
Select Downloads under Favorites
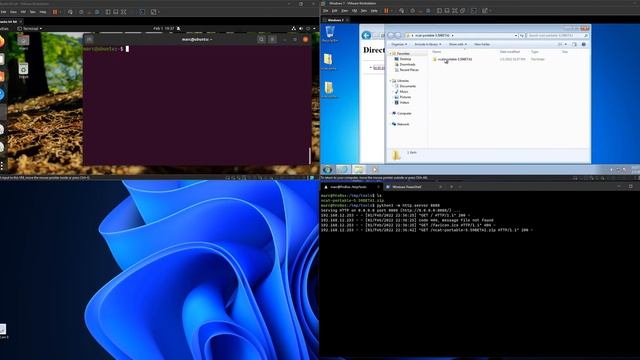pyautogui.click(x=404, y=64)
